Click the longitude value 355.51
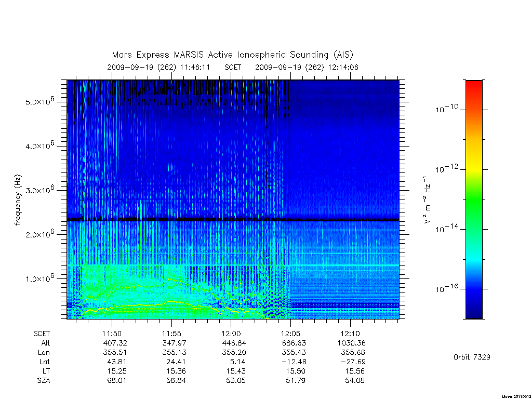 tap(115, 353)
